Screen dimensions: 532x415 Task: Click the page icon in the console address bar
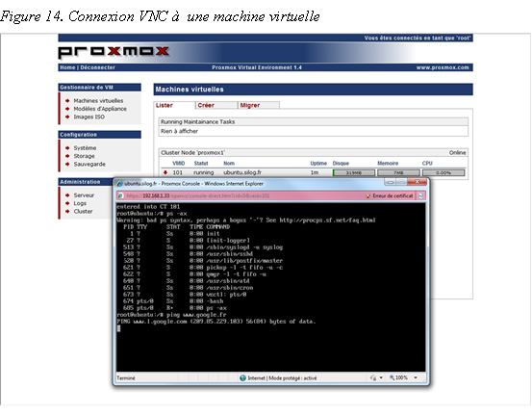(120, 196)
